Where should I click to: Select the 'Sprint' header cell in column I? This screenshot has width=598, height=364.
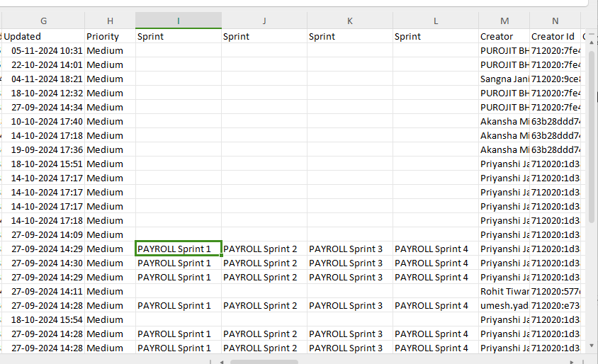pos(178,37)
